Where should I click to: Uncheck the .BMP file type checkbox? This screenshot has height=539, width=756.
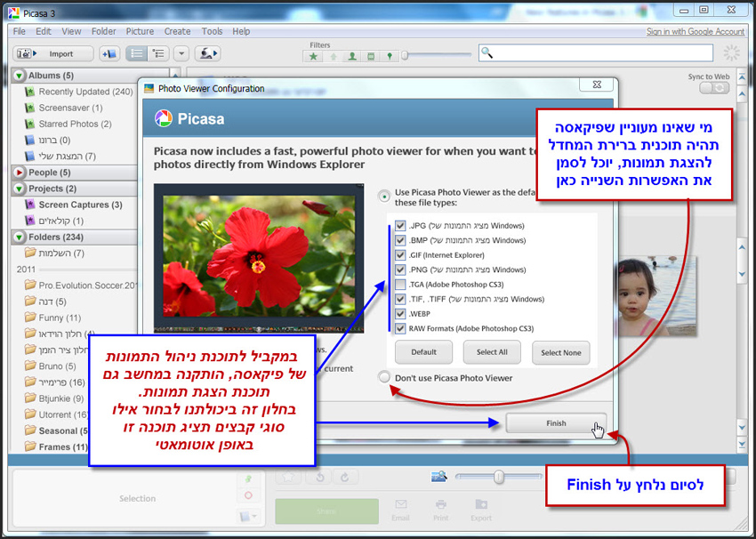400,240
